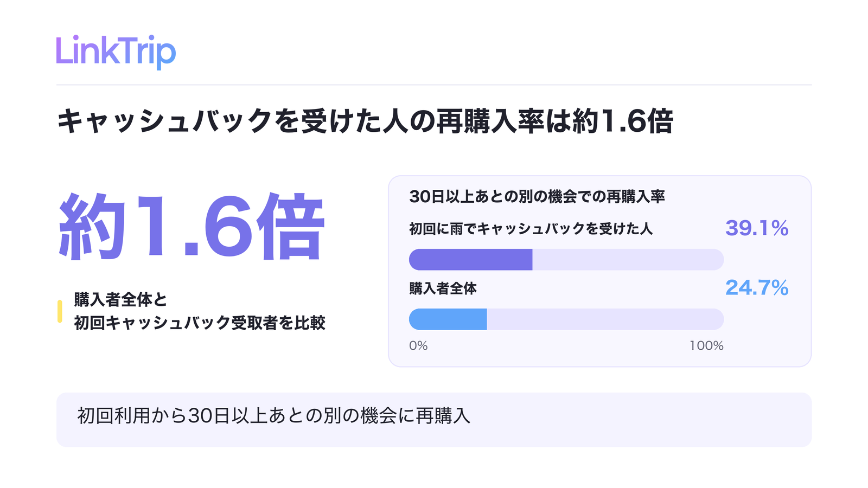Click the 24.7% value

[x=757, y=288]
